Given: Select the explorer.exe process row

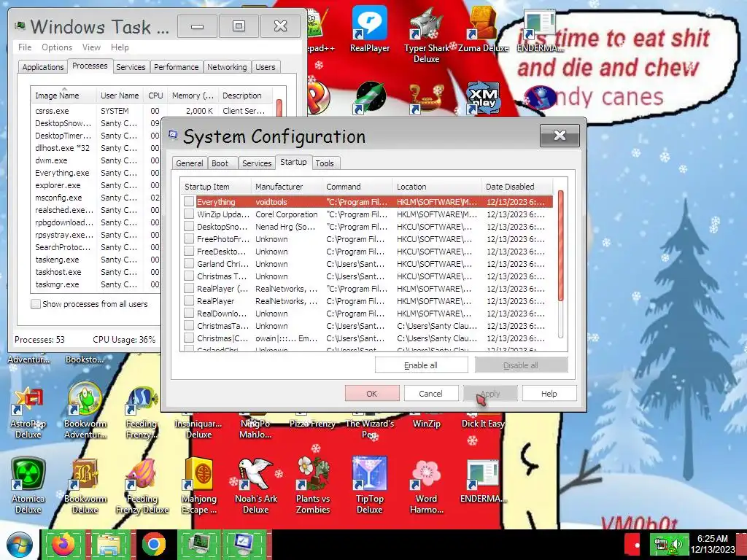Looking at the screenshot, I should (97, 185).
